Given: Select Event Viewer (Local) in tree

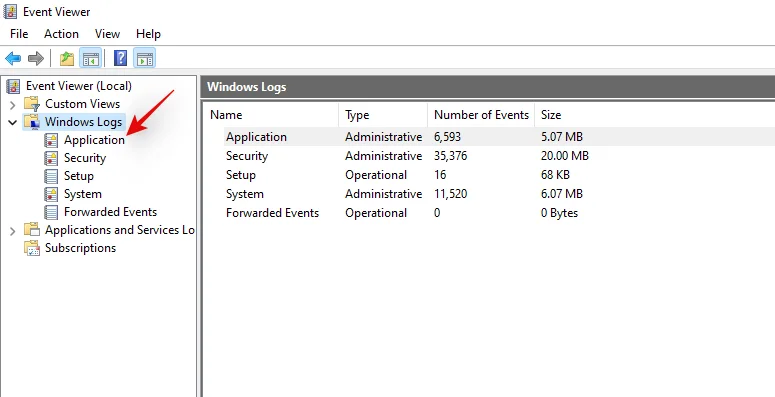Looking at the screenshot, I should click(79, 86).
